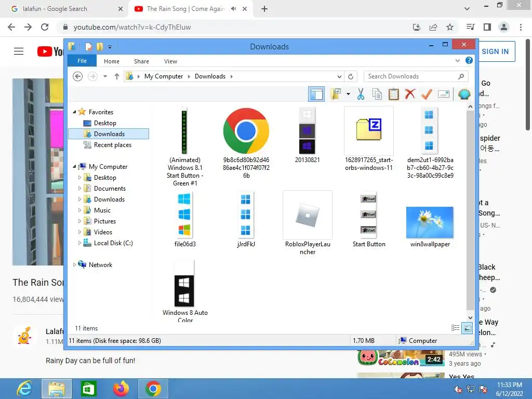This screenshot has height=399, width=532.
Task: Select the file06d3 file
Action: point(184,219)
